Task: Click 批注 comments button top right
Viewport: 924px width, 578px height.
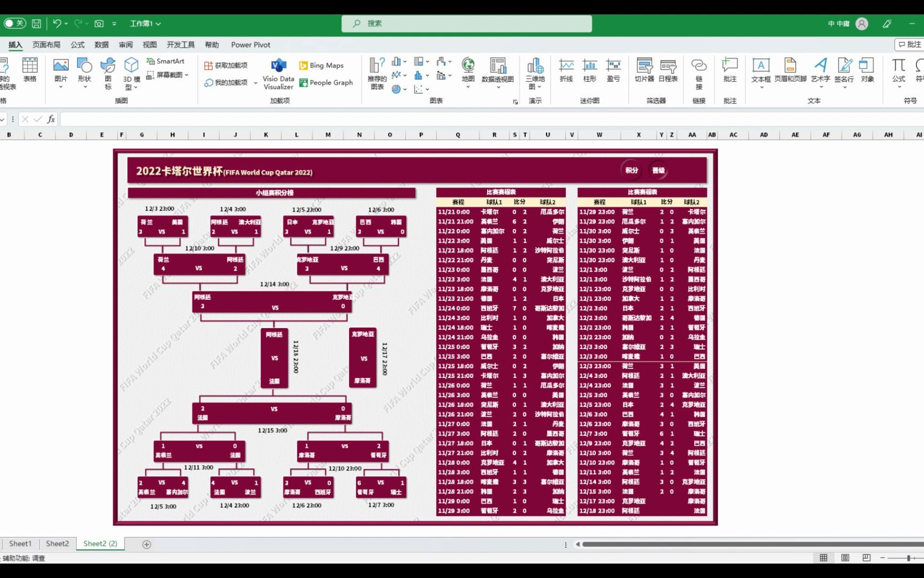Action: [x=910, y=44]
